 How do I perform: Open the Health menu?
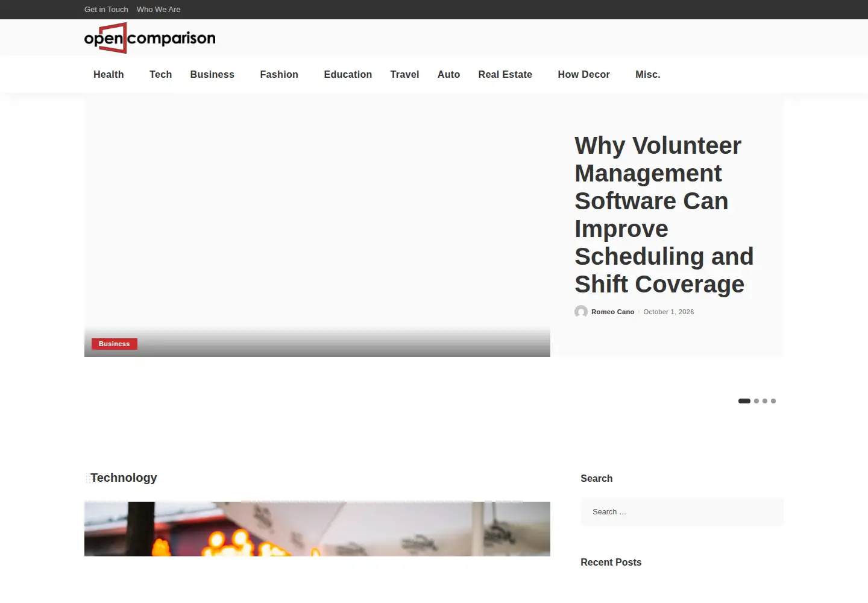[x=108, y=74]
